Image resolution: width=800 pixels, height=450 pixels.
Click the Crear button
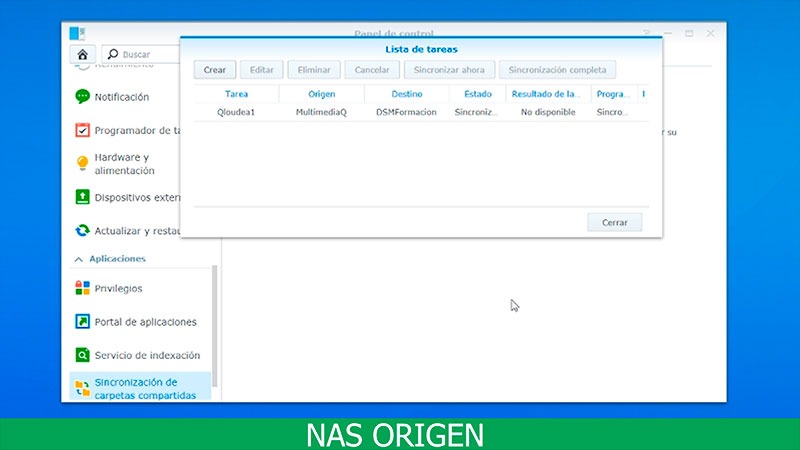[x=215, y=70]
